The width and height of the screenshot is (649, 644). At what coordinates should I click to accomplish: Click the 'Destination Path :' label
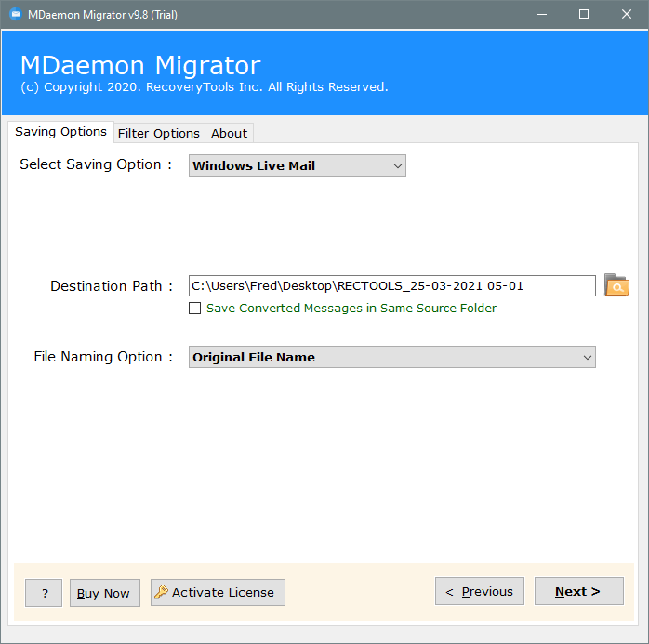112,286
